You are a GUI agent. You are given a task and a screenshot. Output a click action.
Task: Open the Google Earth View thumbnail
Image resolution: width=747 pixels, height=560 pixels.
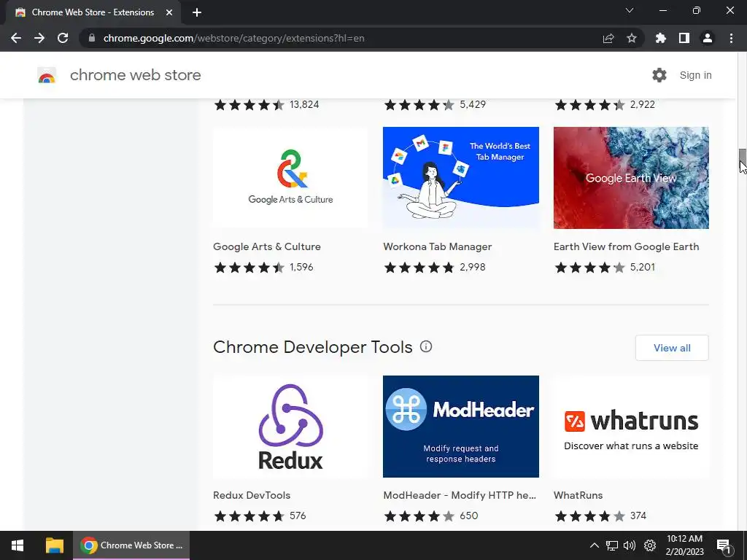[631, 178]
